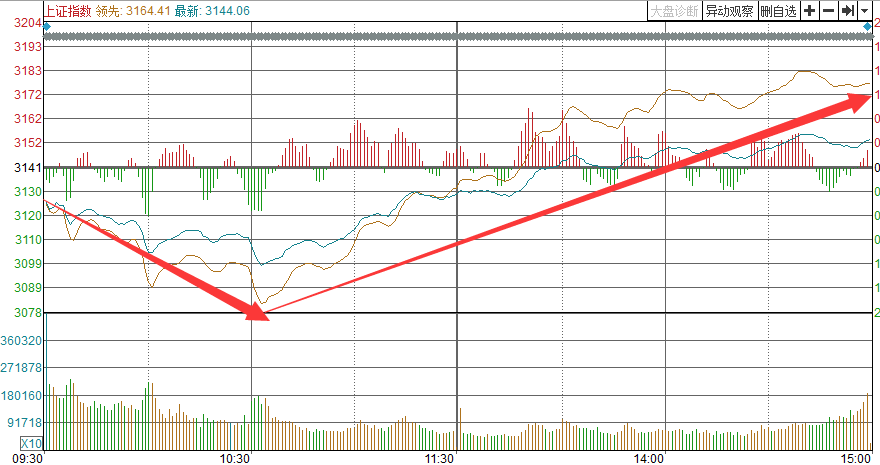Click left blue diamond marker at top
This screenshot has width=880, height=465.
pyautogui.click(x=47, y=38)
